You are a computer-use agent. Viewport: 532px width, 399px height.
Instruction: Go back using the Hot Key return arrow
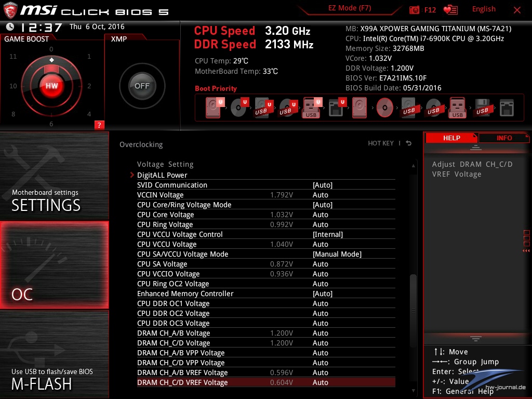pos(409,143)
